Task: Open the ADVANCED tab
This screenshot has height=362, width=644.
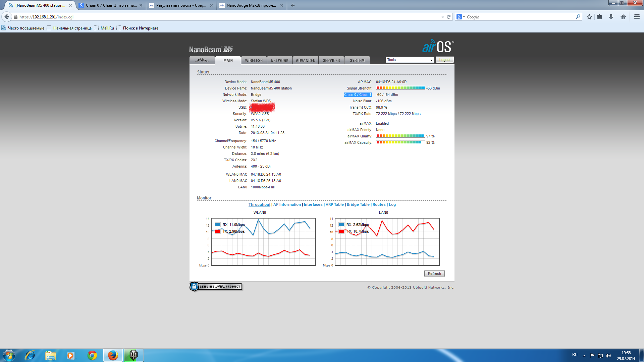Action: point(306,60)
